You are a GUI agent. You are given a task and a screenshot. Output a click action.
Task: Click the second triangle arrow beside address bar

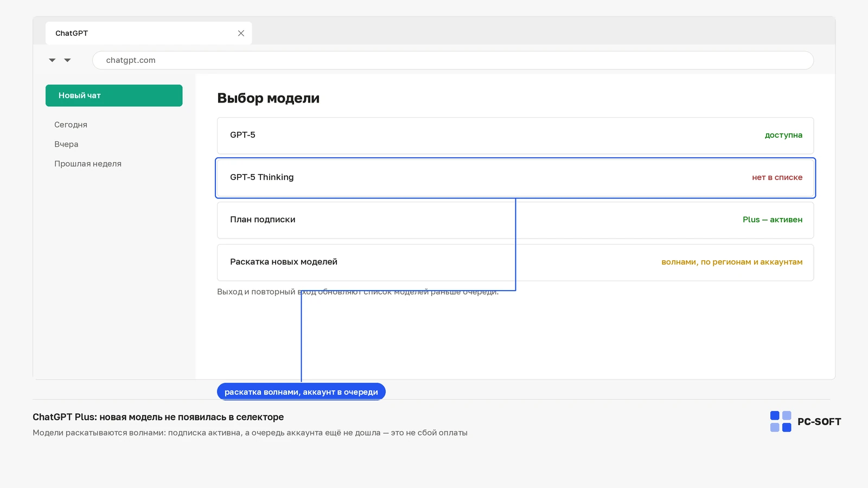pyautogui.click(x=67, y=60)
